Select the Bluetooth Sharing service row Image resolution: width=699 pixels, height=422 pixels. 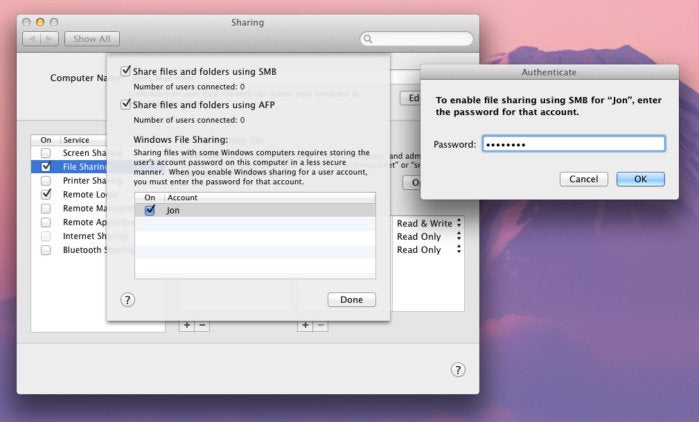point(69,250)
